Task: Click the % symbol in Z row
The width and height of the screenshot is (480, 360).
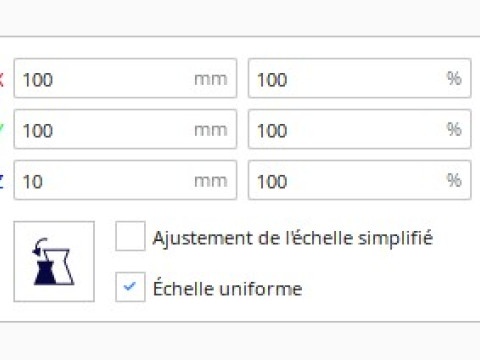Action: tap(454, 180)
